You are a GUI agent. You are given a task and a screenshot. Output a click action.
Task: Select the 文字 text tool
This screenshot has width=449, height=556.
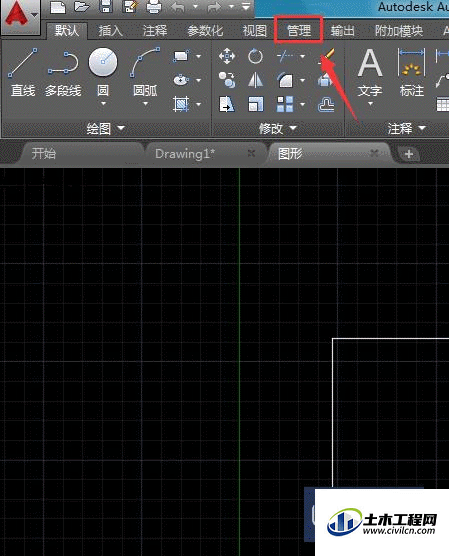370,72
